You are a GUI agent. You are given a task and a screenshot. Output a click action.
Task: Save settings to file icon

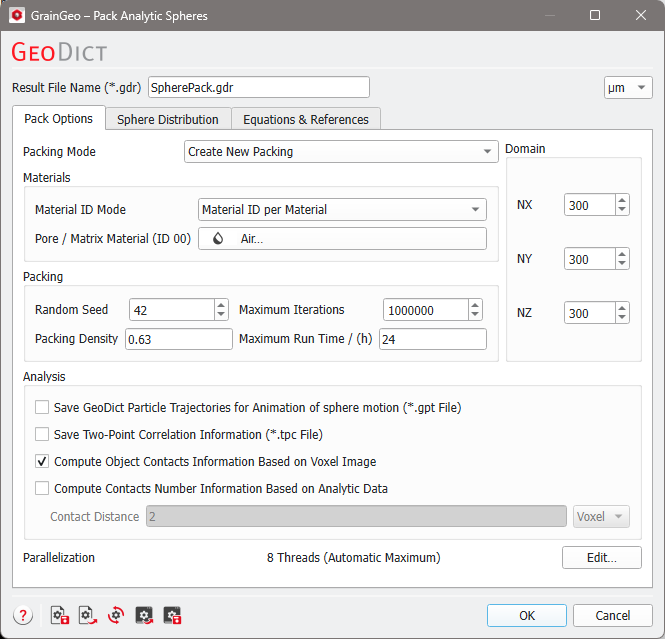pos(60,615)
